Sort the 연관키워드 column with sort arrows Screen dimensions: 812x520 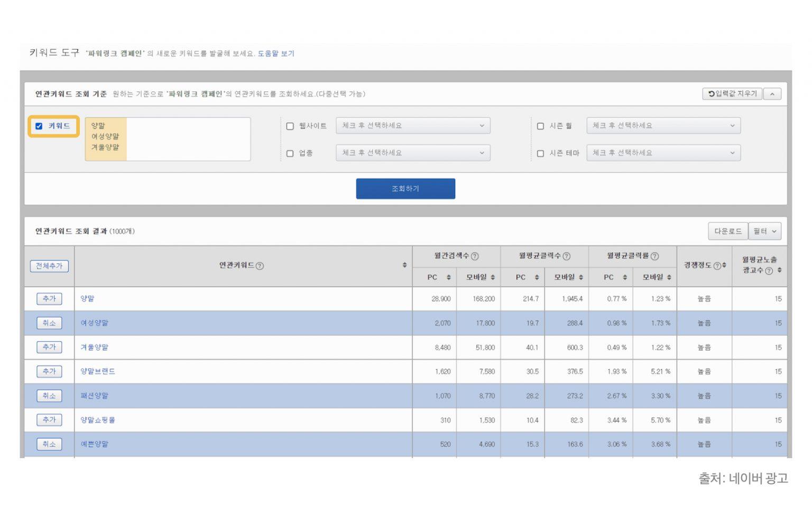tap(404, 266)
